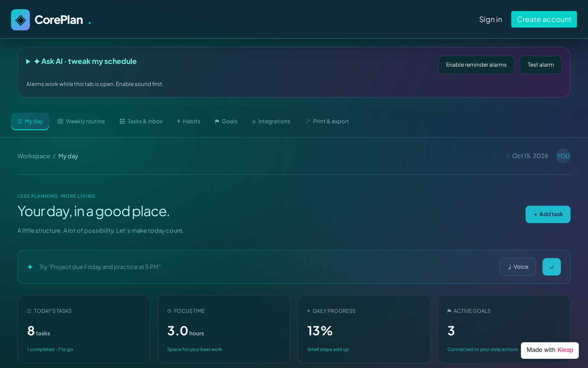Click the Create account button

(544, 20)
